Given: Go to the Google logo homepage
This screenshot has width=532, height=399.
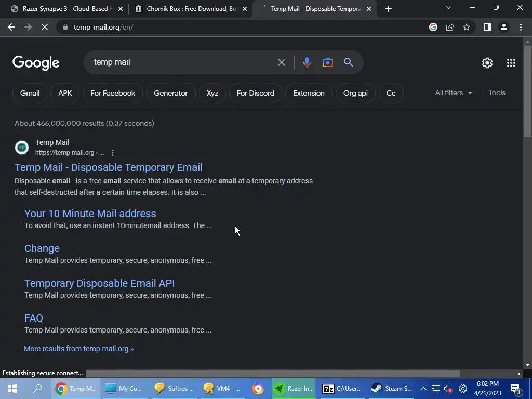Looking at the screenshot, I should tap(36, 63).
